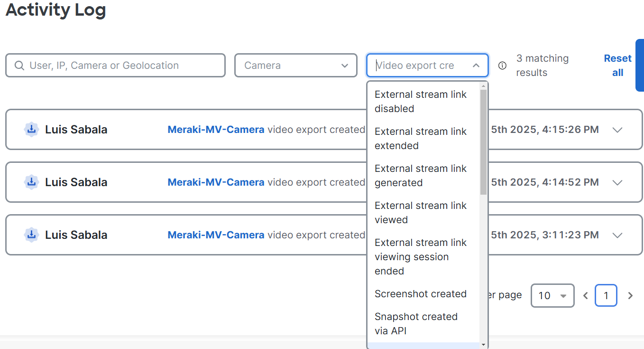
Task: Go to the previous results page
Action: point(586,296)
